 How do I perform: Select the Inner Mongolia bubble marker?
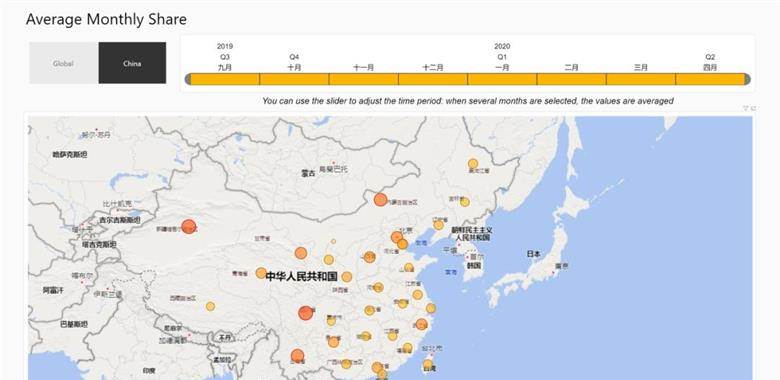381,200
